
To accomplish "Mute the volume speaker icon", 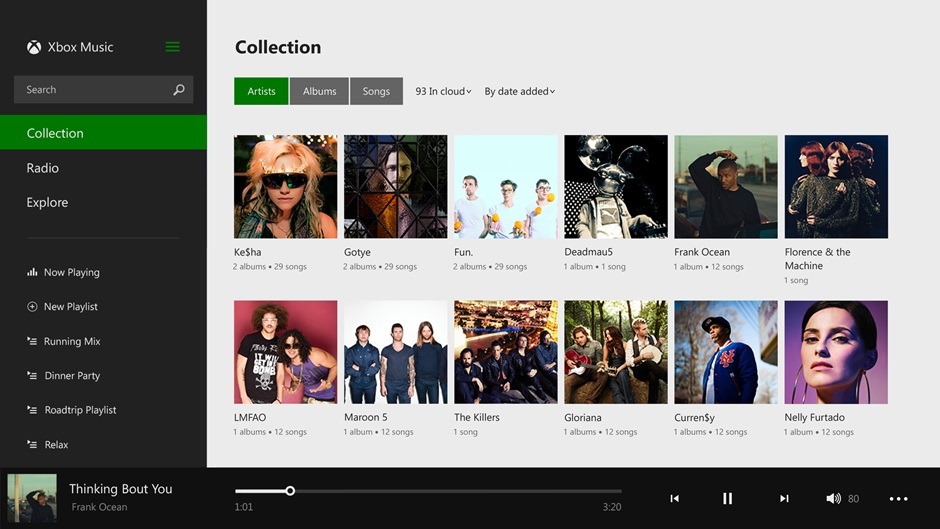I will click(833, 498).
